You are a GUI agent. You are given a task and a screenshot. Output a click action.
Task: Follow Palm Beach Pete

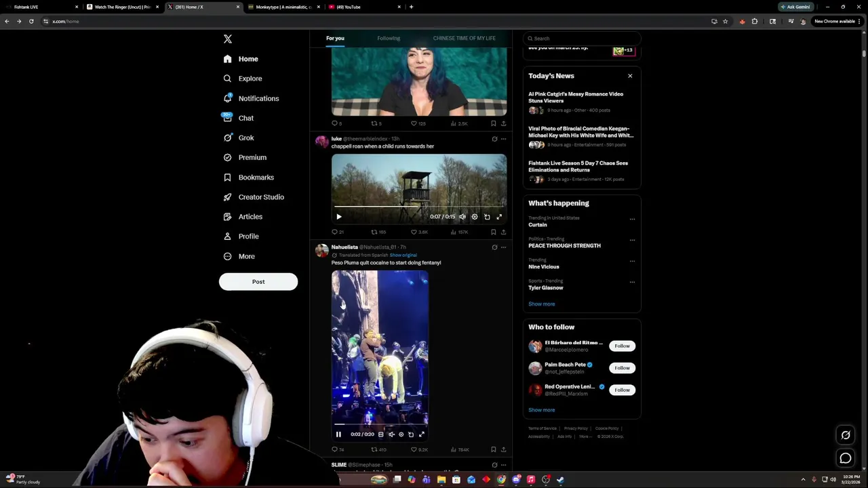pos(622,368)
